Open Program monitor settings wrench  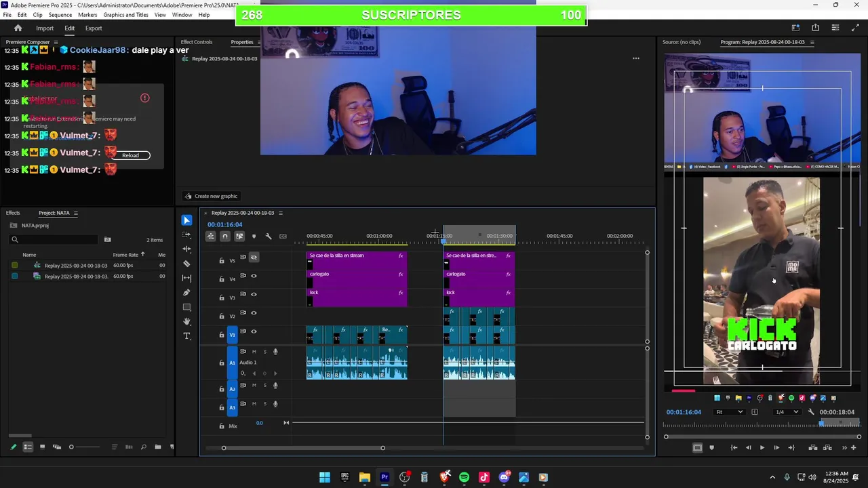pos(811,412)
